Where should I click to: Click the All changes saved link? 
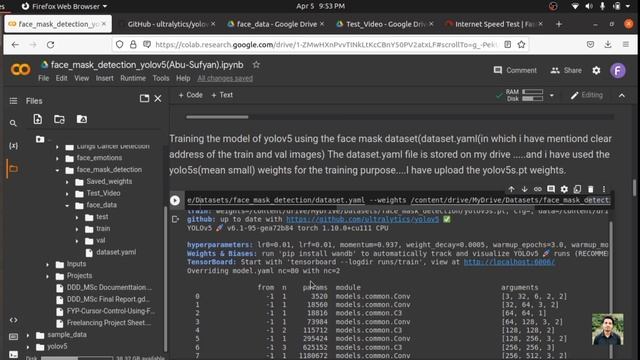point(225,78)
